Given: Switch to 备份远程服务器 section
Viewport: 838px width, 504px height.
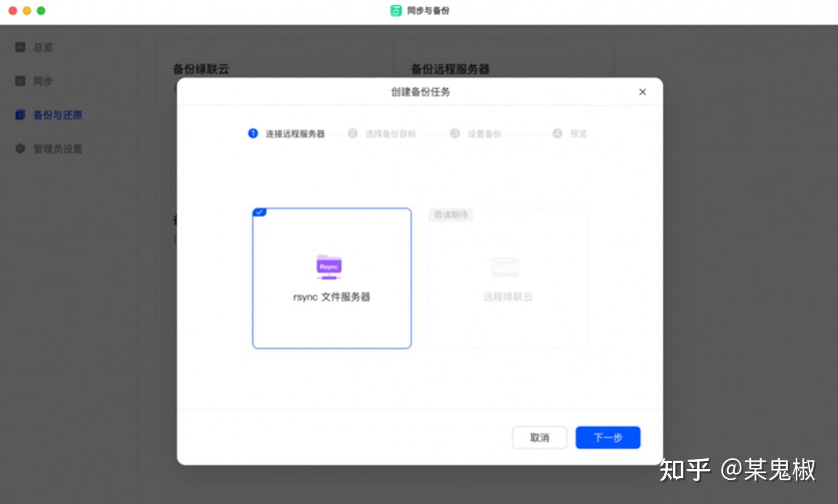Looking at the screenshot, I should [x=450, y=69].
